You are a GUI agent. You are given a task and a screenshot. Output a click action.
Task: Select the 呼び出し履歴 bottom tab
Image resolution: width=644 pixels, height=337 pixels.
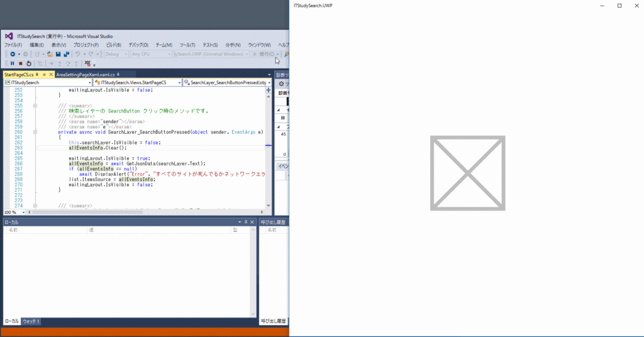274,321
